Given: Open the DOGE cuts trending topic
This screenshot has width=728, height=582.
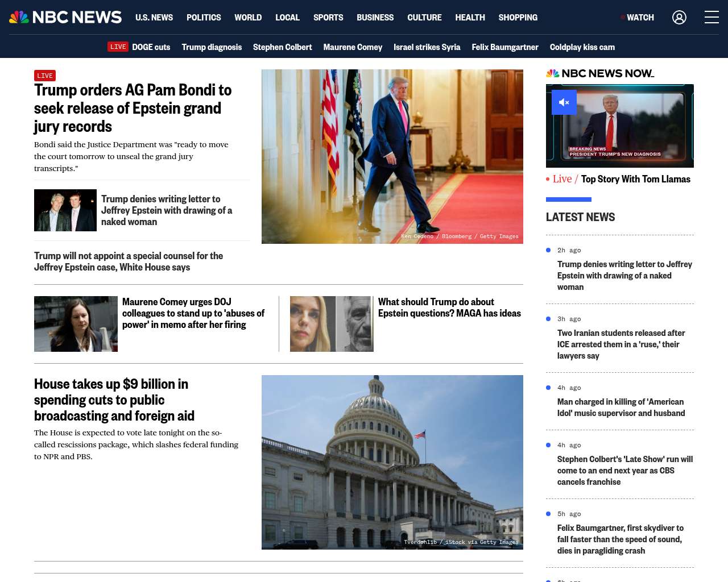Looking at the screenshot, I should coord(151,47).
